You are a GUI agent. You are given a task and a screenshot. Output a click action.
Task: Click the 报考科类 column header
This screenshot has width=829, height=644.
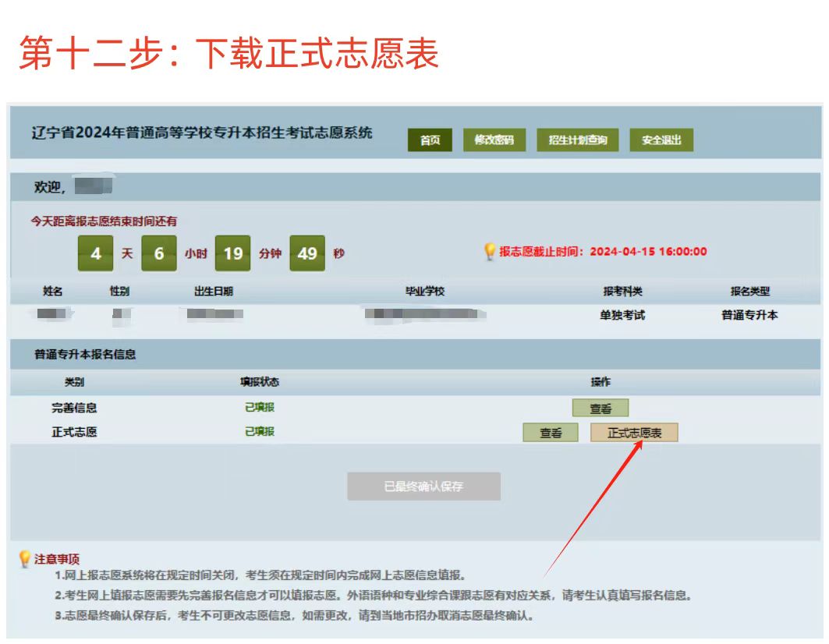(x=622, y=292)
